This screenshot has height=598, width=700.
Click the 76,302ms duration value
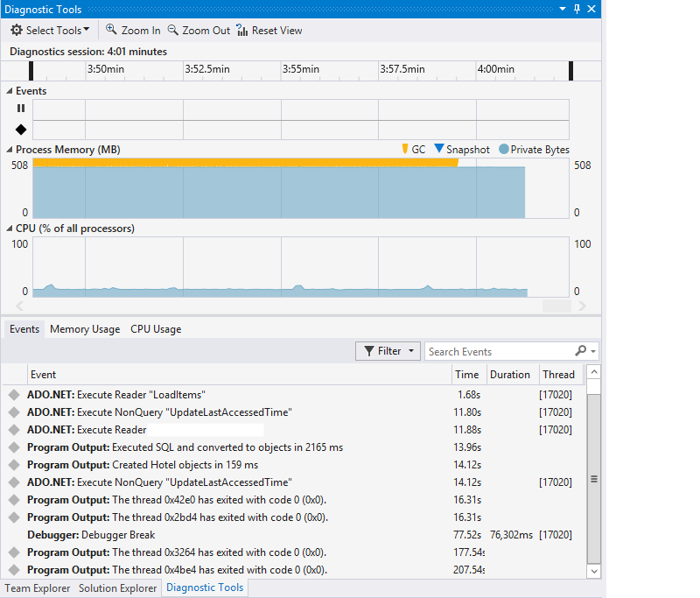coord(511,535)
